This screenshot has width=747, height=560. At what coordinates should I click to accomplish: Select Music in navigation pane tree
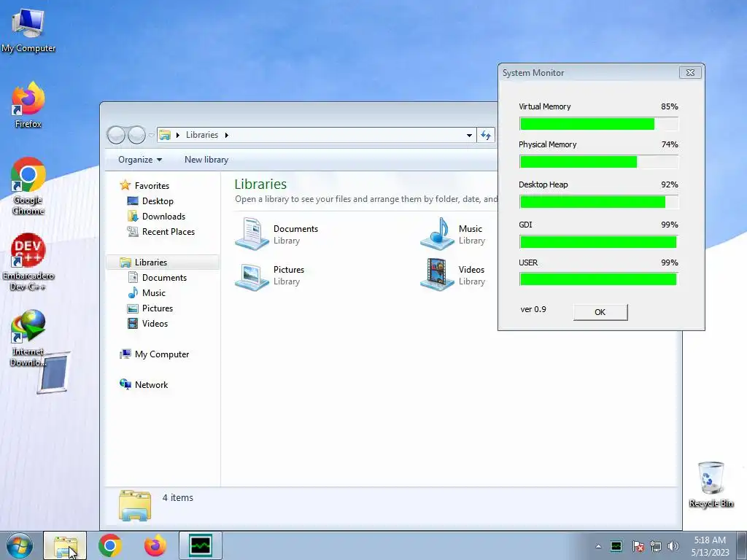click(x=147, y=293)
